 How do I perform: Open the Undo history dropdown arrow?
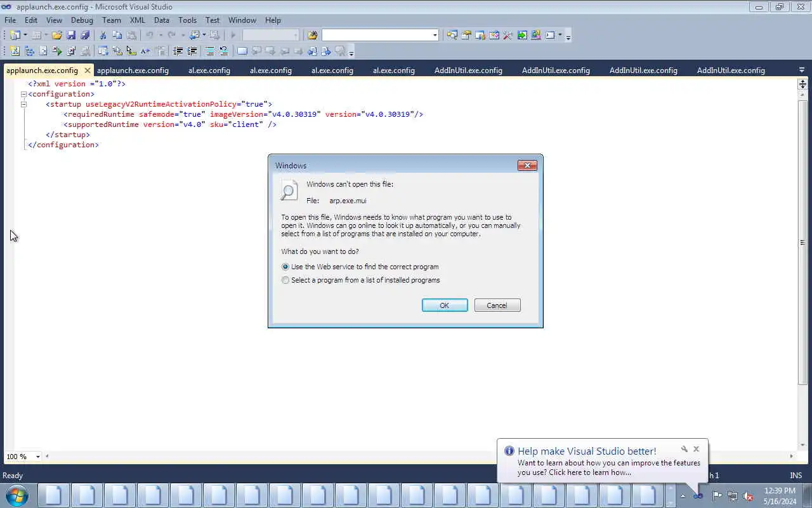point(160,35)
